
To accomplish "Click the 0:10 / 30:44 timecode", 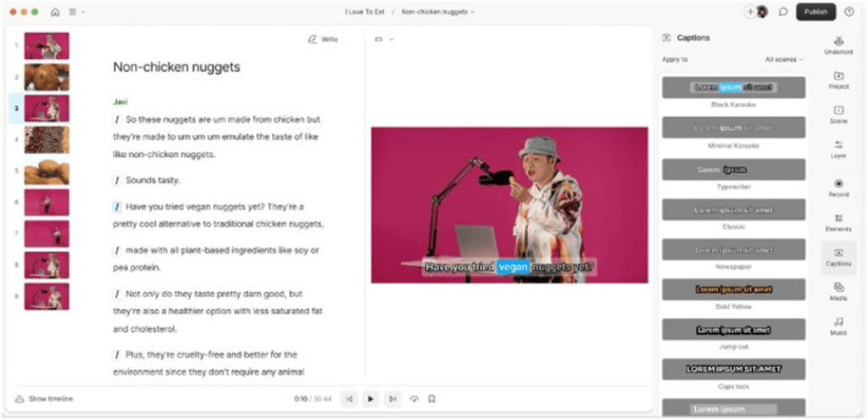I will point(313,399).
